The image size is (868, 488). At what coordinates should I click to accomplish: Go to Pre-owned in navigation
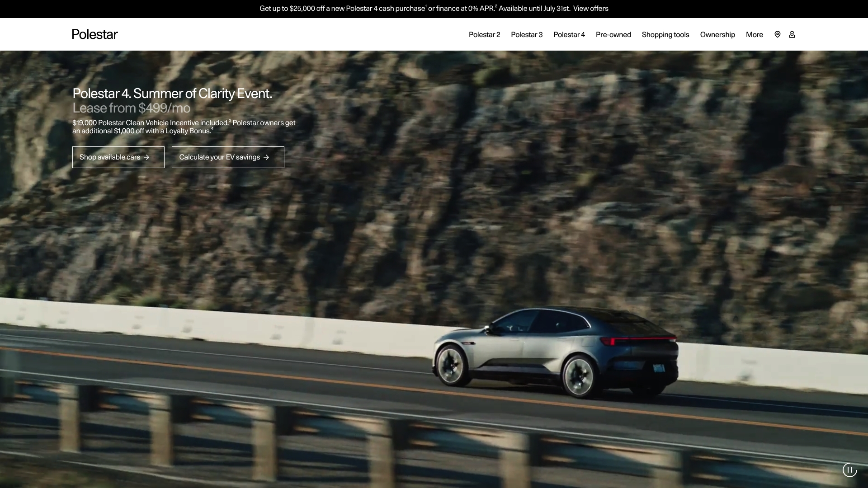613,35
